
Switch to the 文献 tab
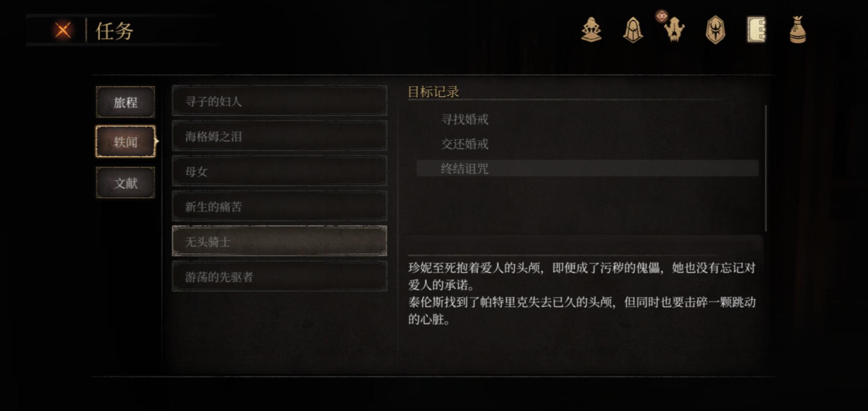point(125,183)
